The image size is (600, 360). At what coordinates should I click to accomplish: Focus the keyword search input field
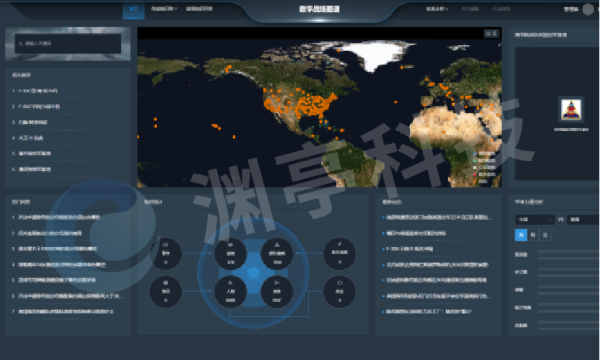68,44
